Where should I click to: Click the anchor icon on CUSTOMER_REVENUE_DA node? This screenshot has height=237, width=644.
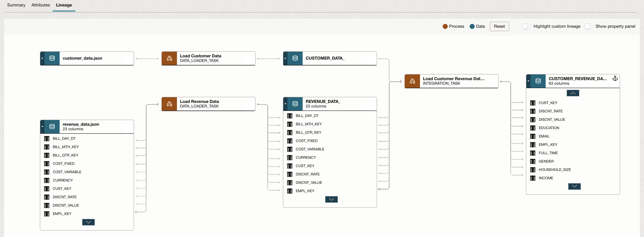coord(615,79)
